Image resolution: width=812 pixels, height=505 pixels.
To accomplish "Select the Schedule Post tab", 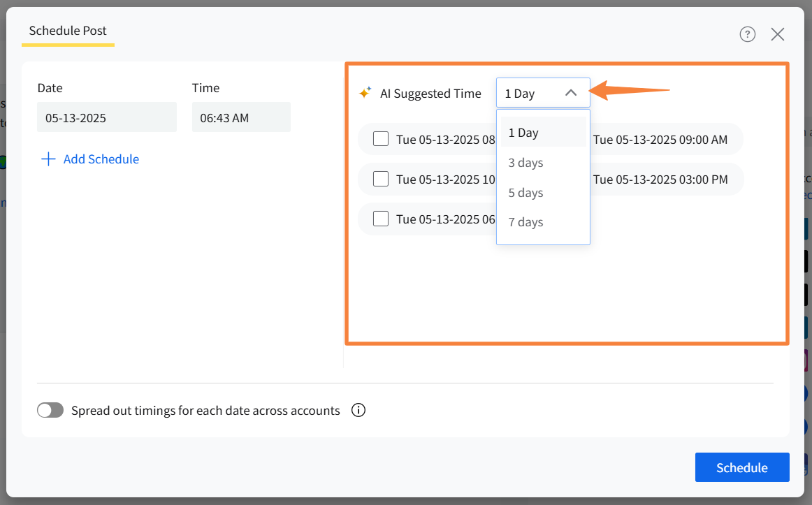I will [68, 31].
